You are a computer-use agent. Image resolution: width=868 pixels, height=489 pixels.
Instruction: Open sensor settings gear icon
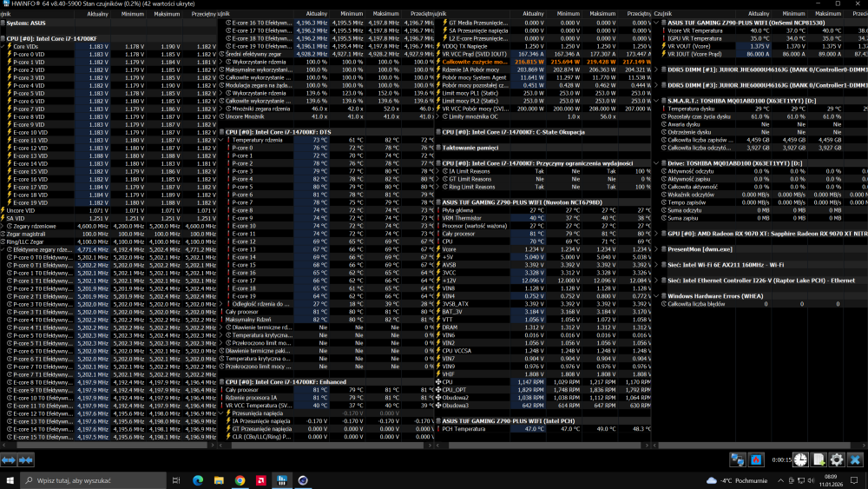pos(838,459)
